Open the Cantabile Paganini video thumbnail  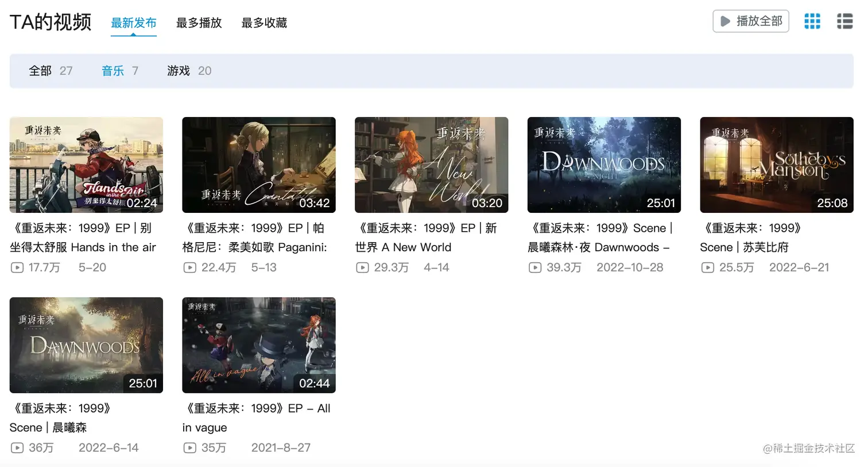[259, 165]
